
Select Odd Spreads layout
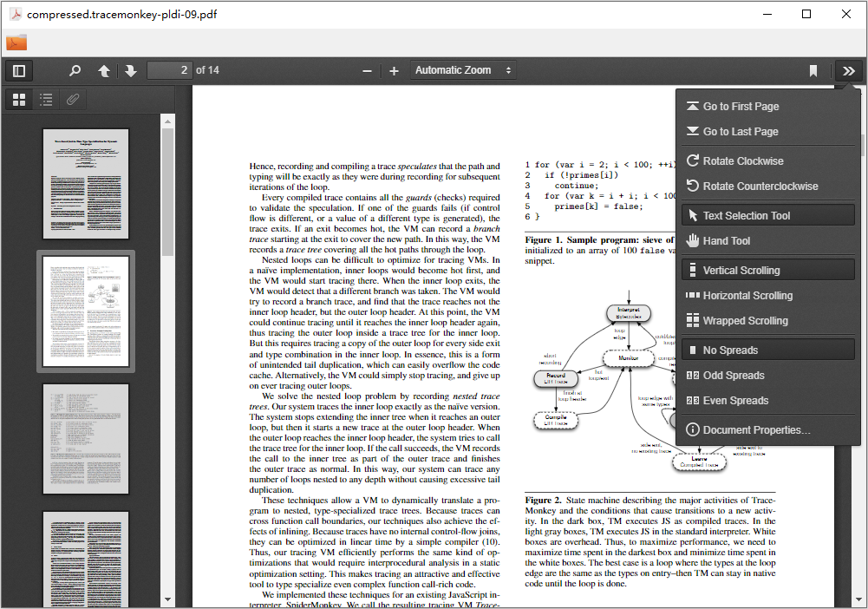tap(768, 376)
